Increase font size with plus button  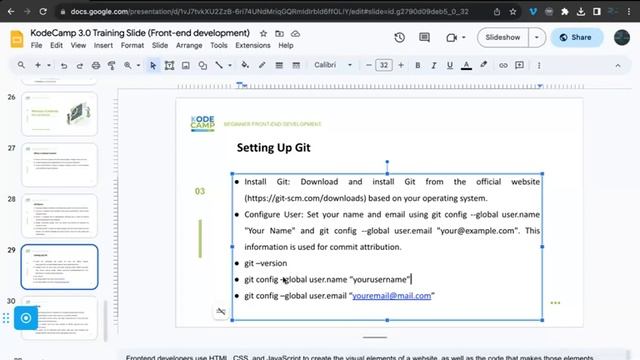click(401, 65)
